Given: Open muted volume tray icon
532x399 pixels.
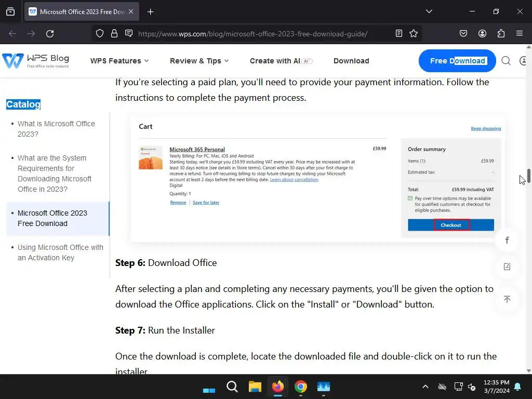Looking at the screenshot, I should (472, 387).
